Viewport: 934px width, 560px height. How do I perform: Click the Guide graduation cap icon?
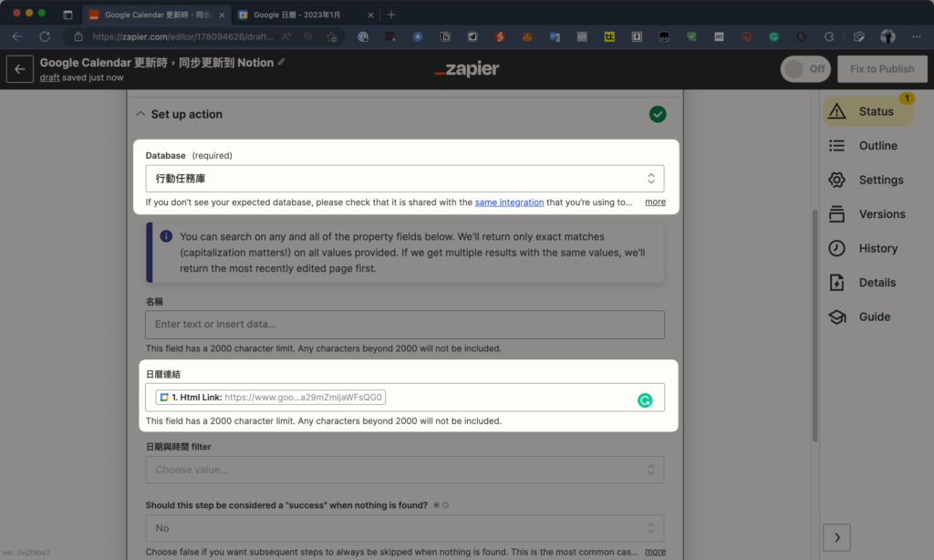tap(837, 316)
